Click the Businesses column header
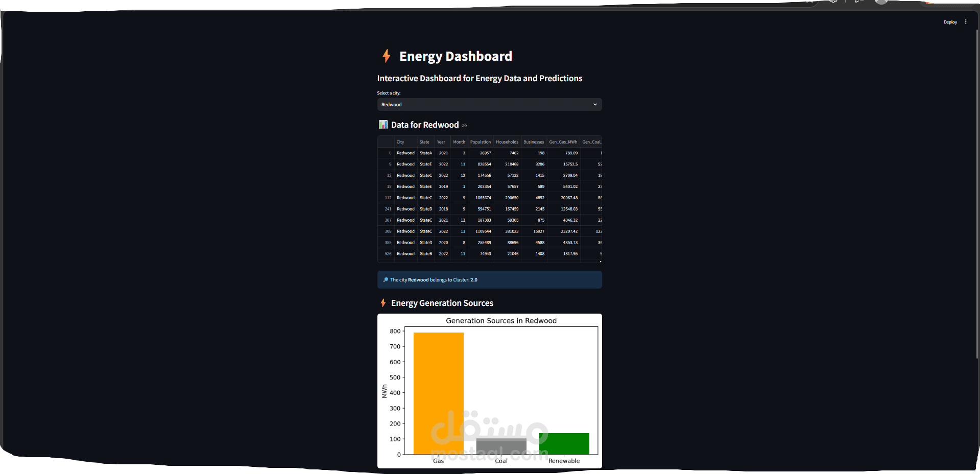Viewport: 980px width, 474px height. click(534, 142)
